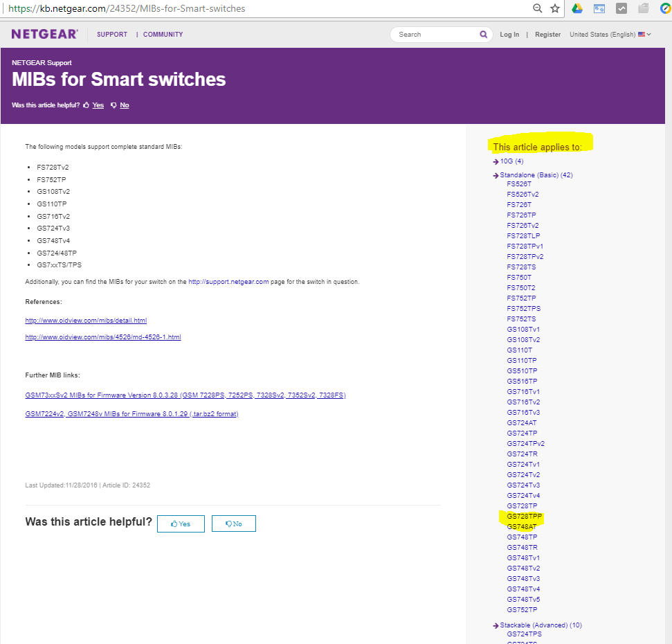
Task: Click the NETGEAR logo
Action: coord(44,35)
